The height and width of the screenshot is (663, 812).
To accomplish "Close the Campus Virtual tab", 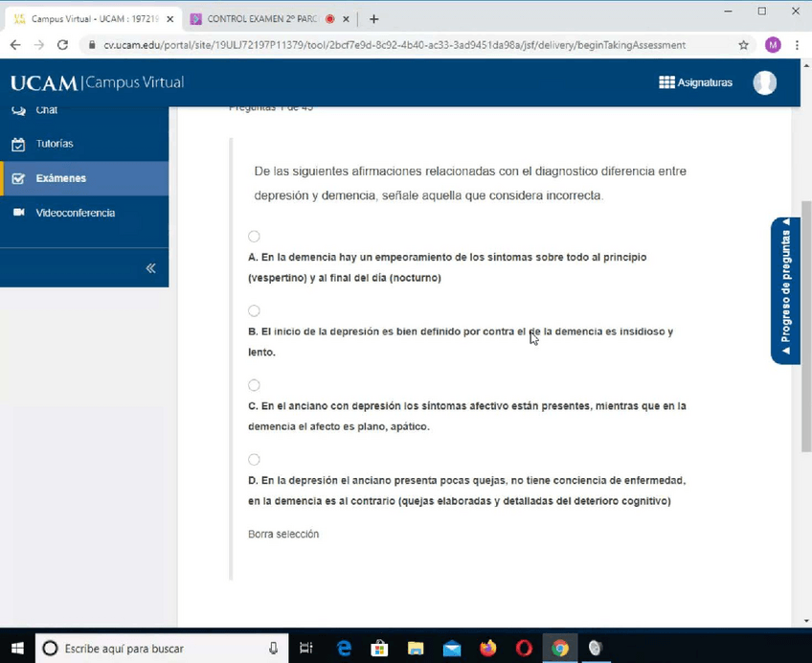I will click(169, 19).
